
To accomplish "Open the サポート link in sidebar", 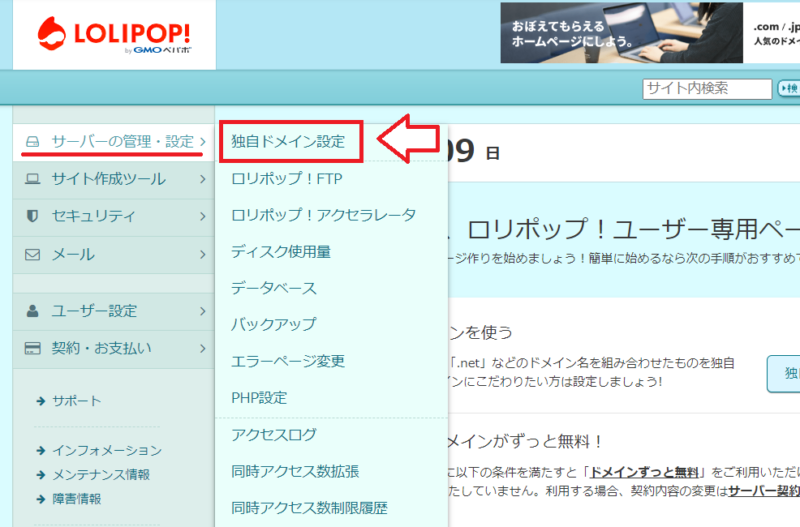I will [x=76, y=401].
